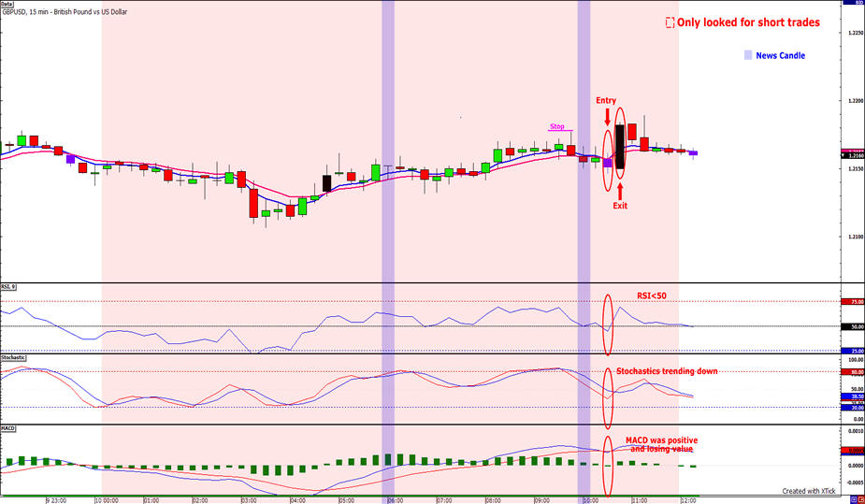Click the 08:00 time axis label

(x=493, y=500)
